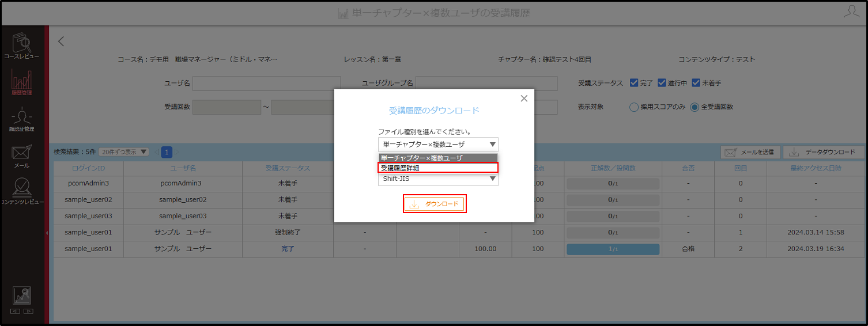Choose 受講履歴詳細 from the dropdown list

pos(438,168)
